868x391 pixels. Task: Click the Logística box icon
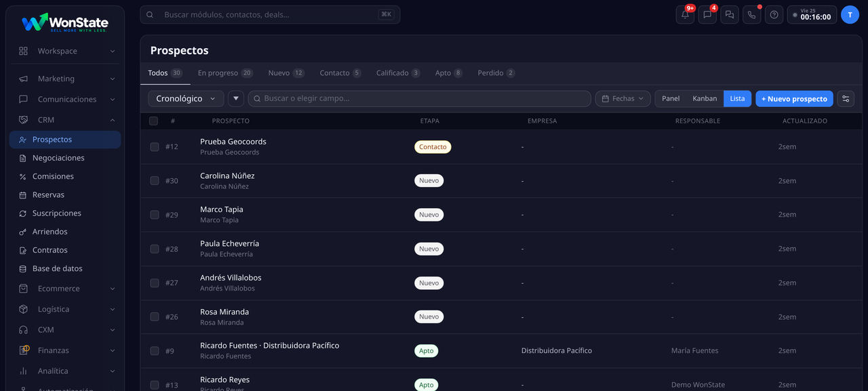point(24,309)
